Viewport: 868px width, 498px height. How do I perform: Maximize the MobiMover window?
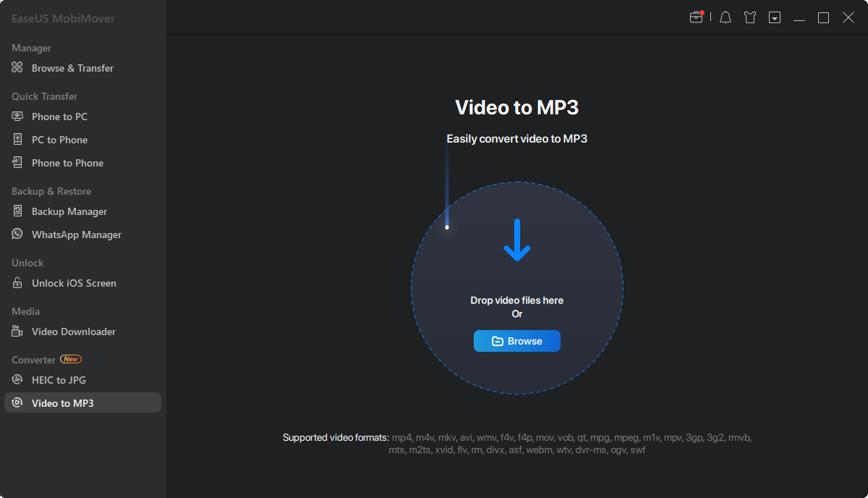[823, 17]
